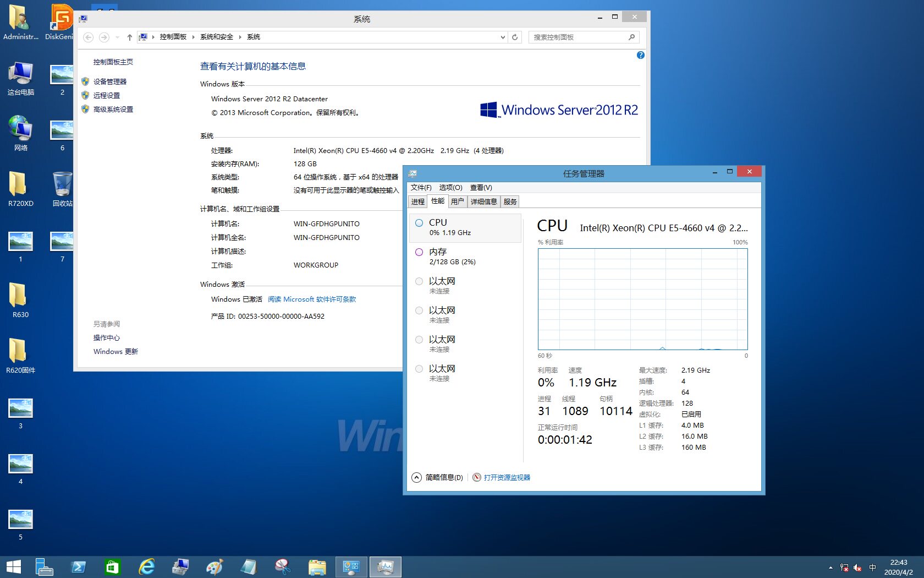Select the R620固件 folder on desktop
Image resolution: width=924 pixels, height=578 pixels.
[21, 356]
